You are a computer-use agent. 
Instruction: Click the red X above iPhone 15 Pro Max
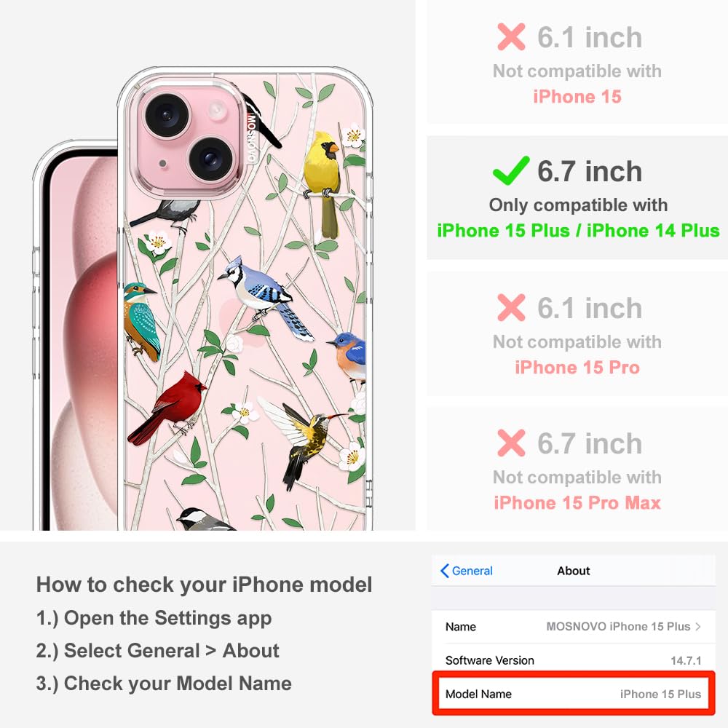click(x=511, y=443)
